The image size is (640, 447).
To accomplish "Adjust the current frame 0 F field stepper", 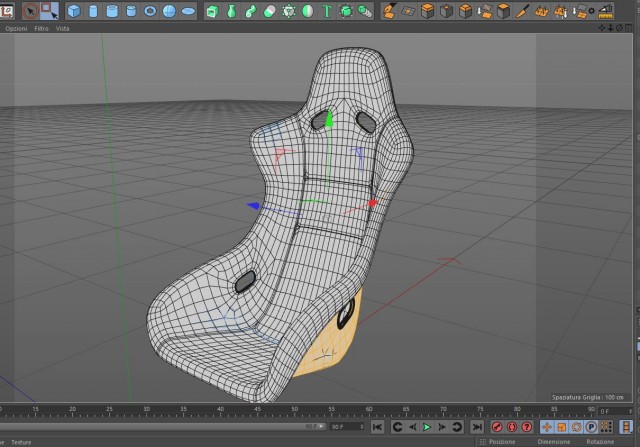I will click(630, 411).
